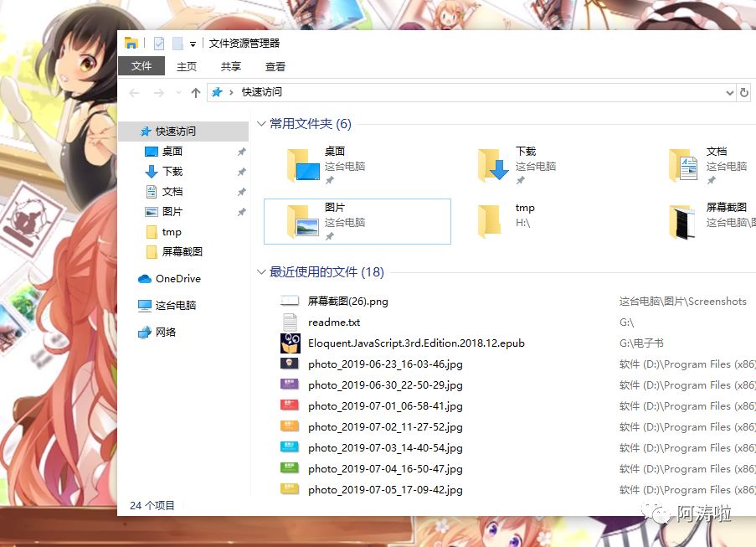Click the red thumbnail of photo_2019-07-01 file
756x547 pixels.
290,405
